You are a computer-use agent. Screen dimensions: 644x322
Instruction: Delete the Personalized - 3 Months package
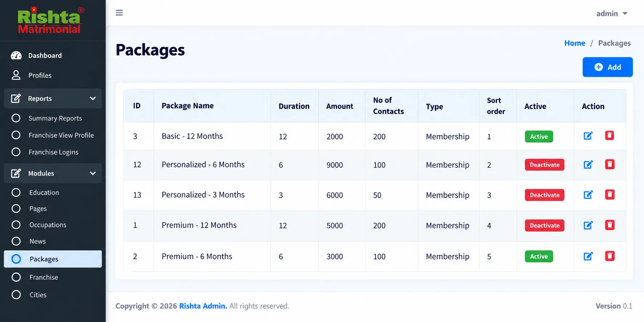click(610, 195)
